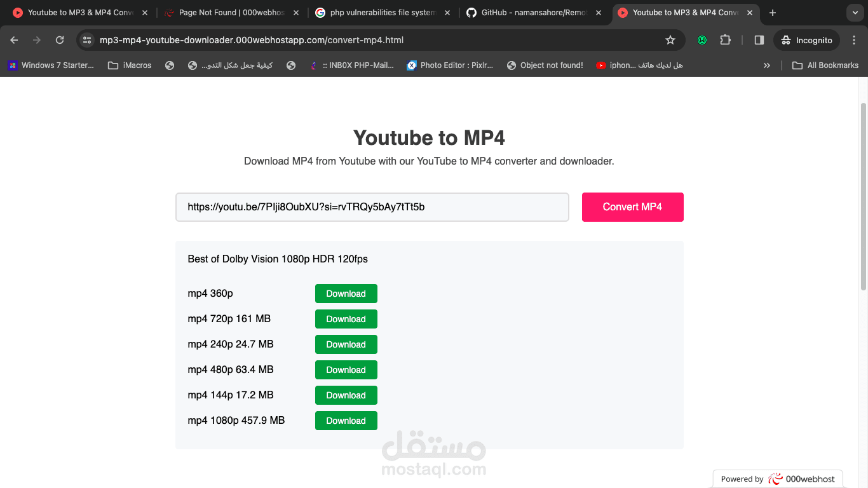The height and width of the screenshot is (488, 868).
Task: Click the 'mp4 720p 161 MB' label
Action: click(229, 319)
